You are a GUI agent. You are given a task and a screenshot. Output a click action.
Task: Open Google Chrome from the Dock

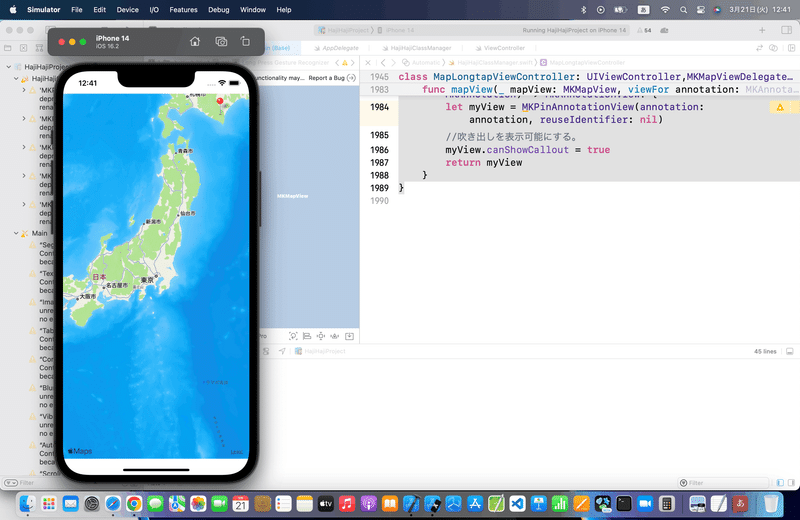pyautogui.click(x=134, y=504)
